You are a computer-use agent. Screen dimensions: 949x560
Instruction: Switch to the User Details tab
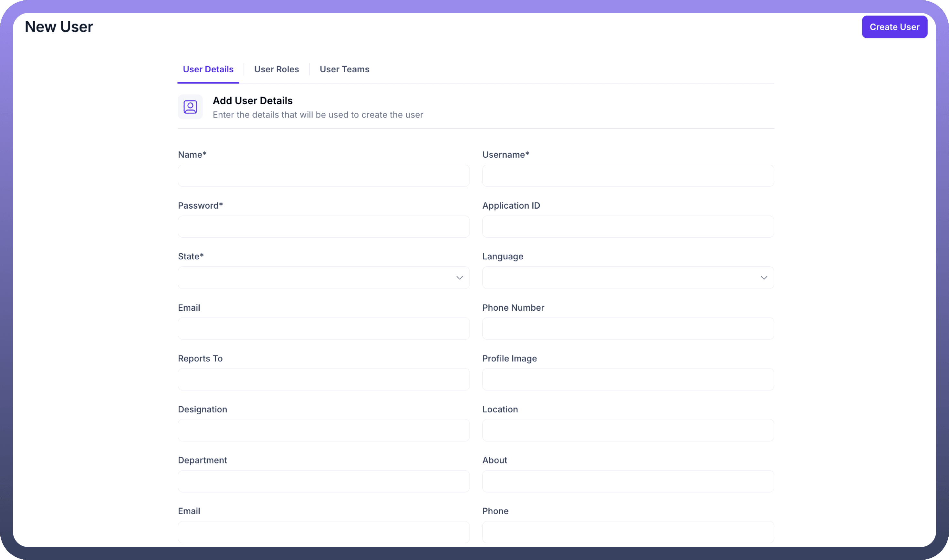pos(208,69)
